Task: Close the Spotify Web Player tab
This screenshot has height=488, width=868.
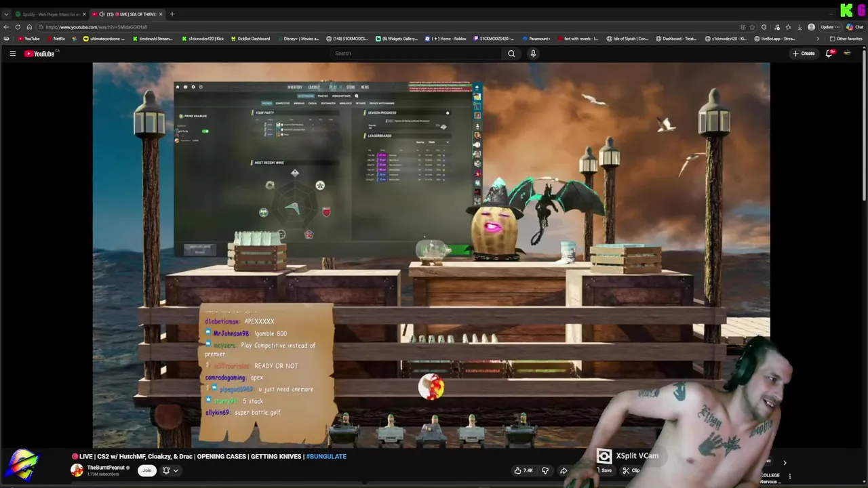Action: click(x=84, y=14)
